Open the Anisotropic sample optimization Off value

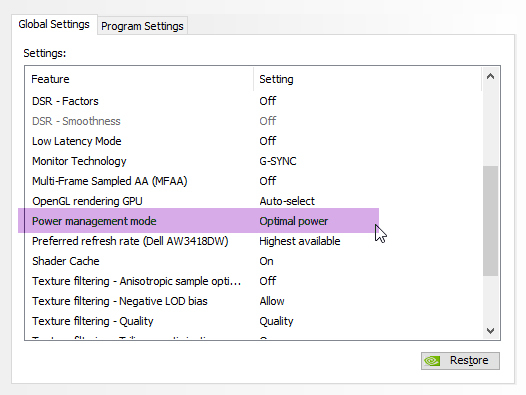[268, 281]
